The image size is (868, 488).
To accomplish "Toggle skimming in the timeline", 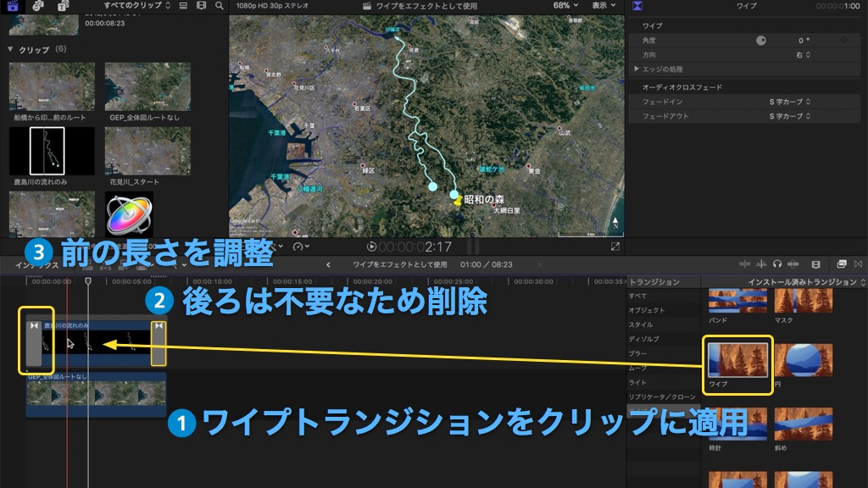I will coord(744,264).
